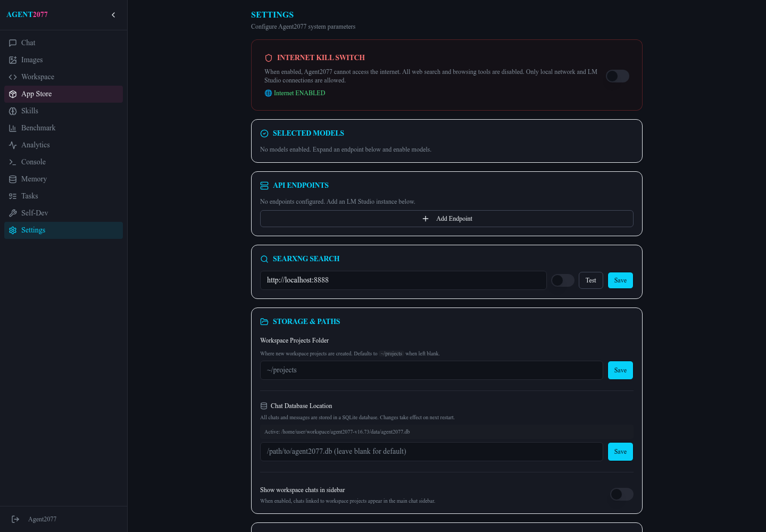
Task: Click the AGENT2077 logo text
Action: 27,15
